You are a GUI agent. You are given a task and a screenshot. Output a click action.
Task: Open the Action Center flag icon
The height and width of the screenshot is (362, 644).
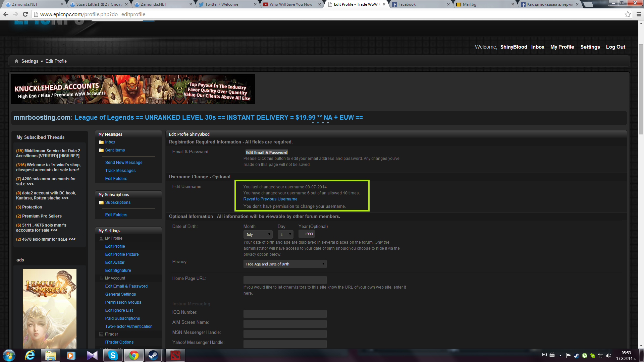pyautogui.click(x=568, y=356)
